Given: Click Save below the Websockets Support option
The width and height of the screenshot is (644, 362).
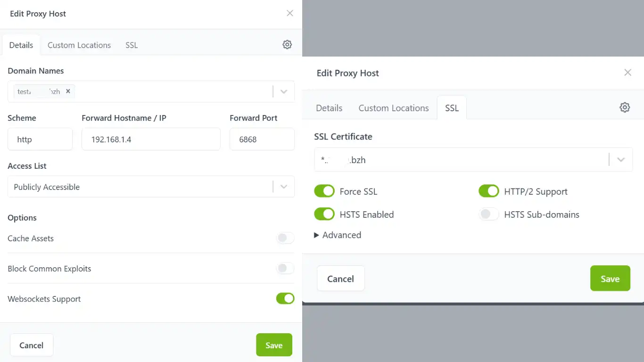Looking at the screenshot, I should tap(274, 345).
